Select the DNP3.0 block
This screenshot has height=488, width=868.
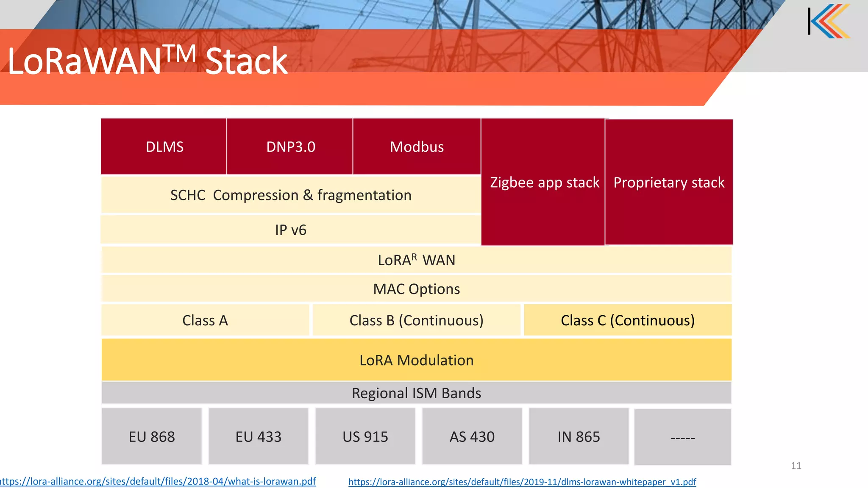290,147
